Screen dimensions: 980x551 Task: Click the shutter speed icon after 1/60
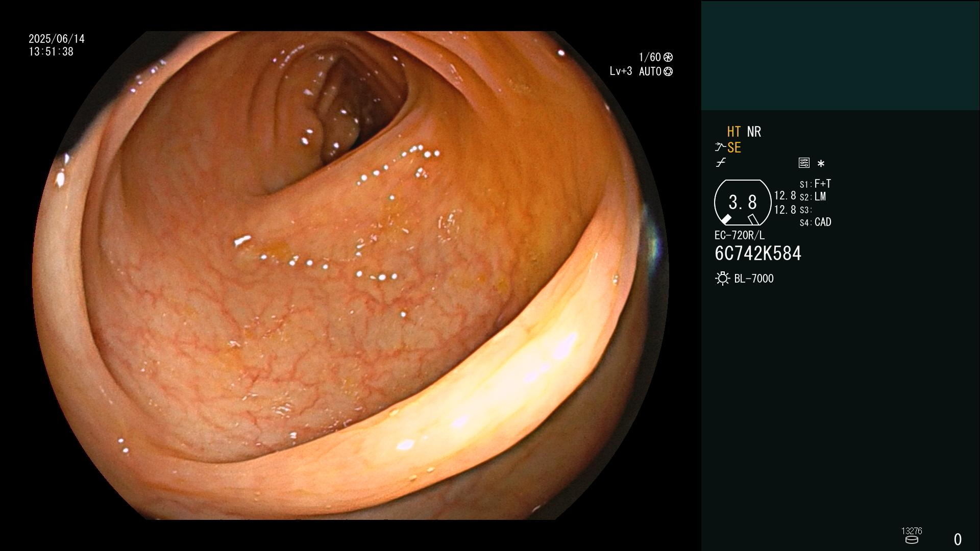tap(668, 57)
